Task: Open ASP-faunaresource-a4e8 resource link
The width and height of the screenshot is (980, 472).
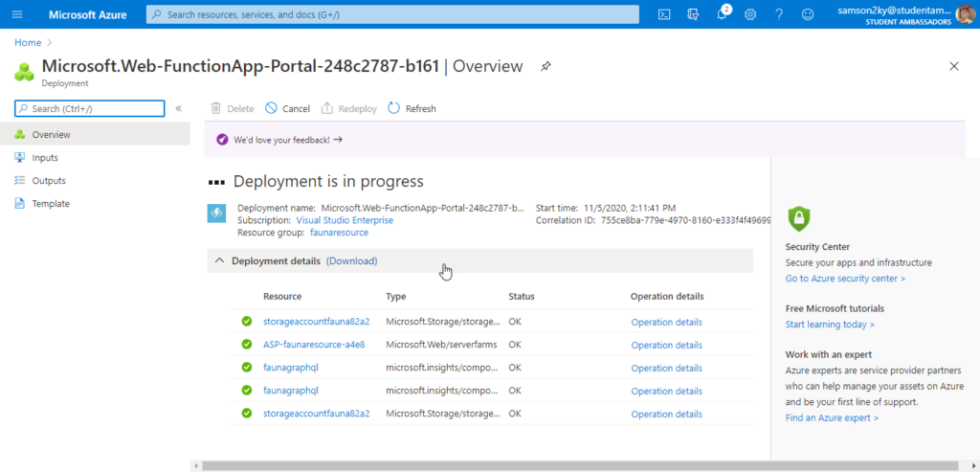Action: pos(314,345)
